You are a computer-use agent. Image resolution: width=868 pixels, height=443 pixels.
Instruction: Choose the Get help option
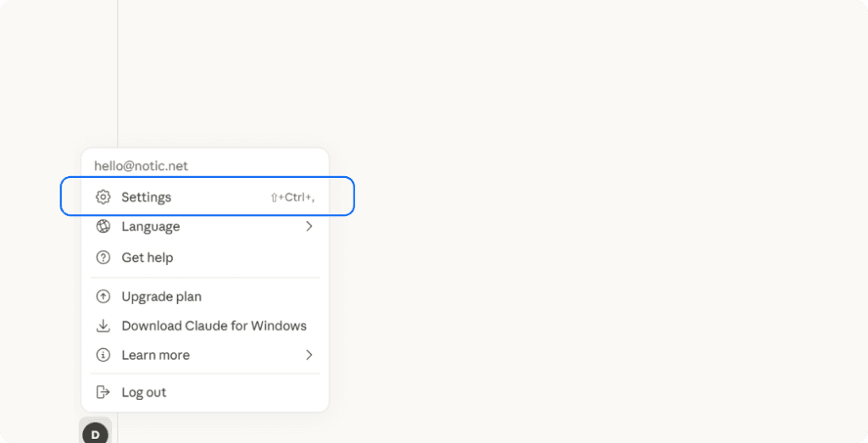tap(147, 257)
